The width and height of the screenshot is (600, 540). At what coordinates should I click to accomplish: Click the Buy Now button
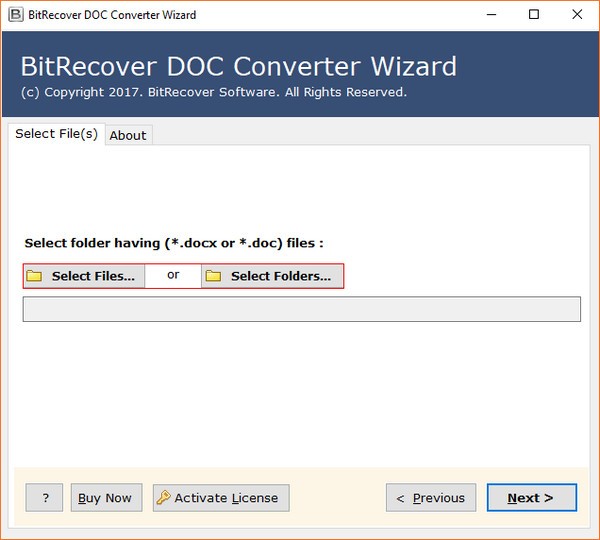coord(105,498)
